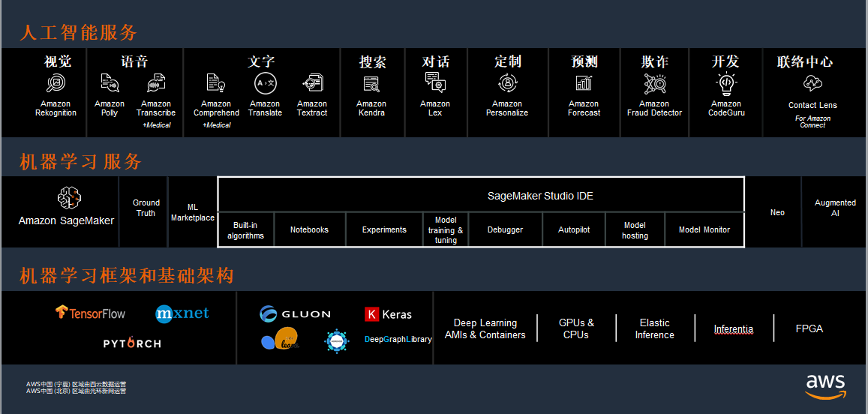Click the Amazon SageMaker logo
The height and width of the screenshot is (414, 868).
(69, 198)
